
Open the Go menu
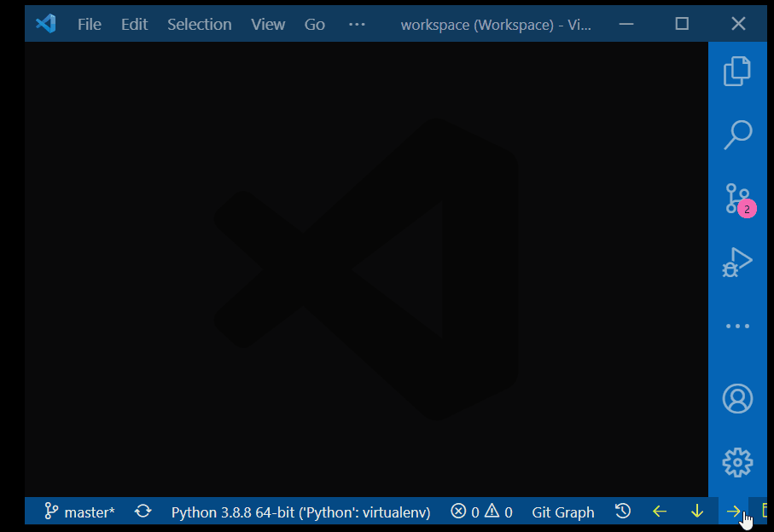point(314,24)
